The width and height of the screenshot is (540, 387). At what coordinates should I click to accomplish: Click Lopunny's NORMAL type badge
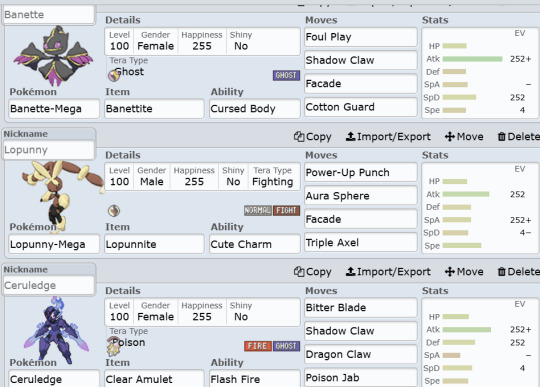[258, 210]
